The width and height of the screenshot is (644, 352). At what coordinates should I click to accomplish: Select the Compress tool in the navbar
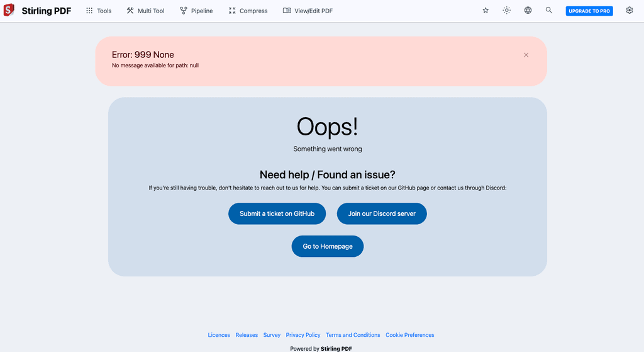click(x=248, y=11)
